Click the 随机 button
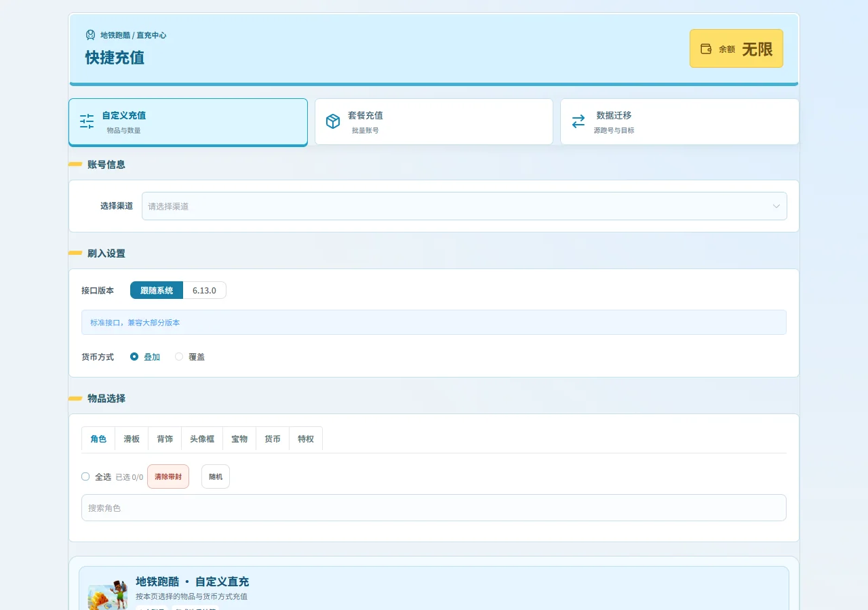The image size is (868, 610). pos(216,476)
